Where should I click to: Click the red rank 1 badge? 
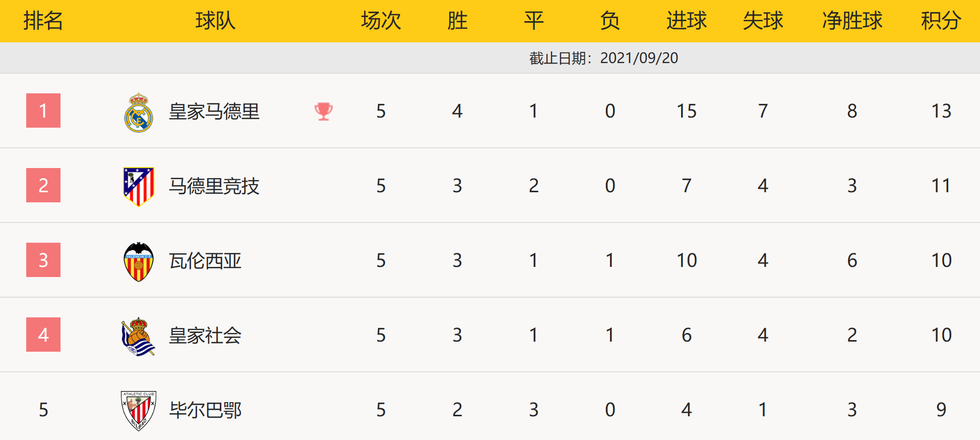pyautogui.click(x=43, y=111)
